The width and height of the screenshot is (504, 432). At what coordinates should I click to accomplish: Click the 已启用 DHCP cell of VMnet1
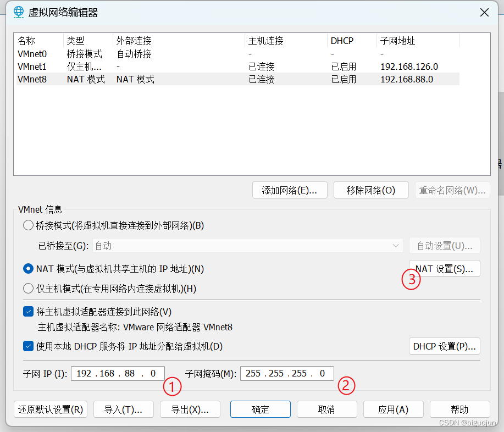[x=344, y=67]
